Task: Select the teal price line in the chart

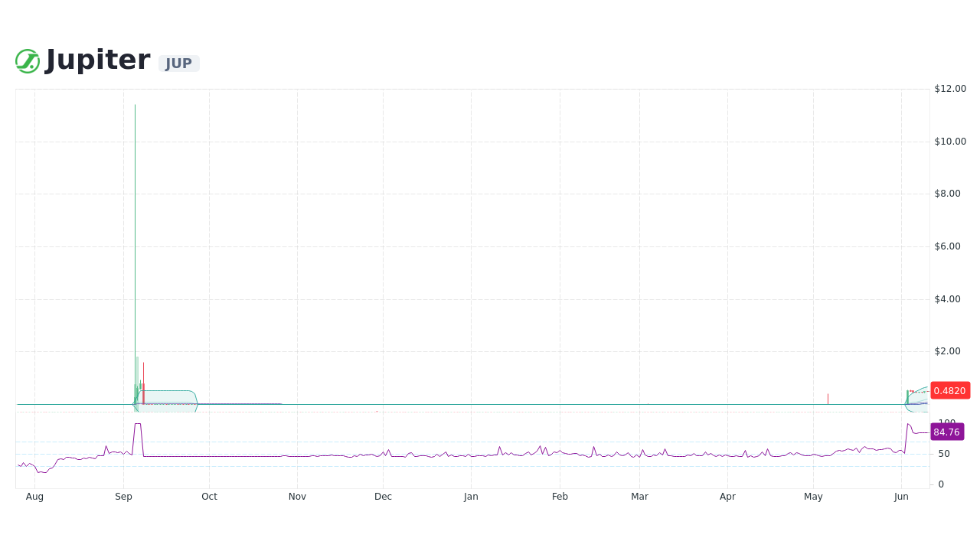Action: point(459,403)
